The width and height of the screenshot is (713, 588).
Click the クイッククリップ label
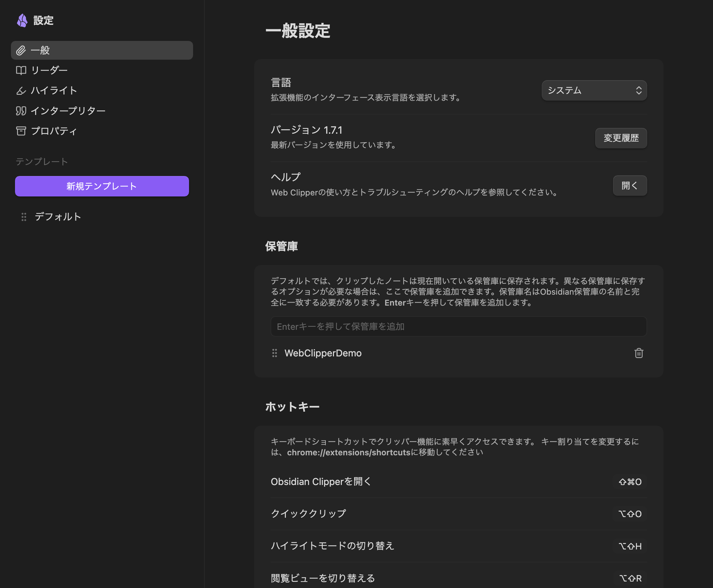pos(308,514)
